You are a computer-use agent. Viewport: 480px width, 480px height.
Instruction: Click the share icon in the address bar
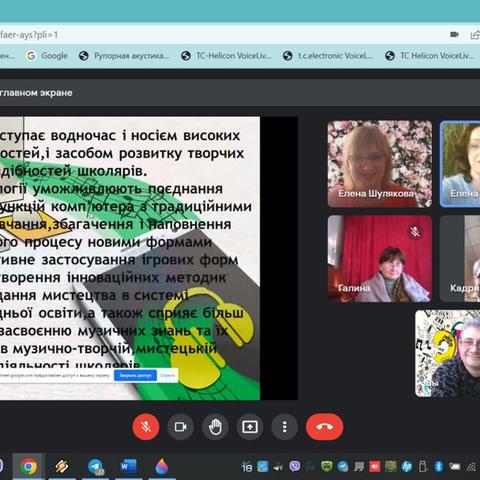[x=475, y=35]
